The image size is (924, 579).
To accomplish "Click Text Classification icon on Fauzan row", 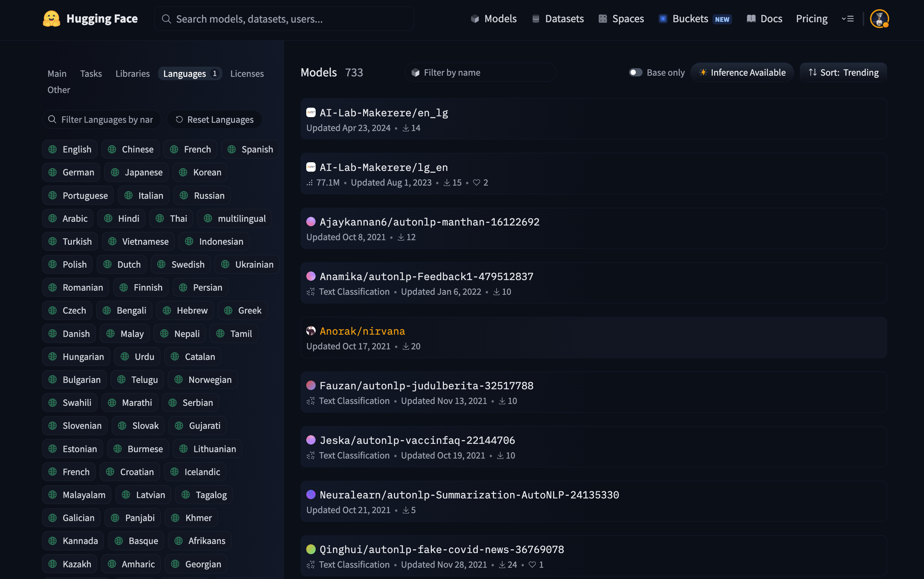I will (x=311, y=401).
